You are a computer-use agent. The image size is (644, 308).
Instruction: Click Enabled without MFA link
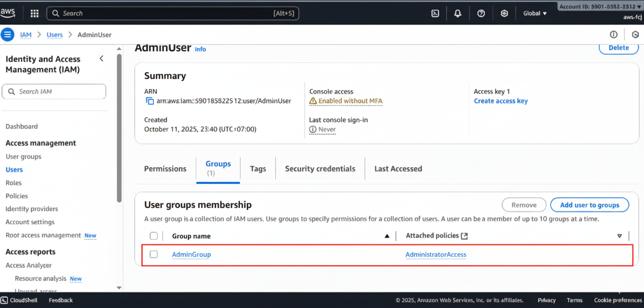click(x=350, y=101)
